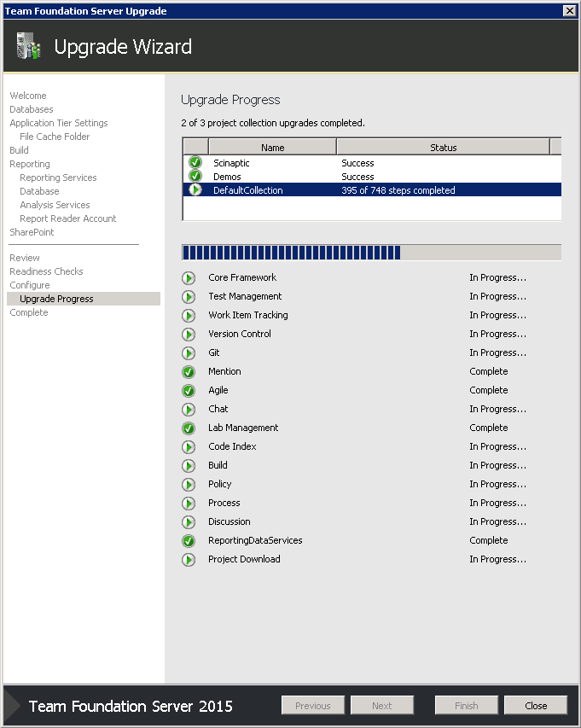The image size is (581, 728).
Task: Click the Mention complete checkmark icon
Action: point(189,372)
